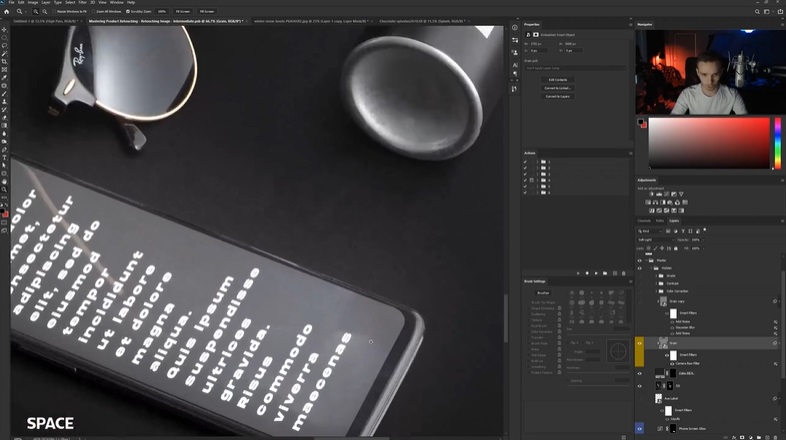Switch to the Paths tab

(x=660, y=221)
